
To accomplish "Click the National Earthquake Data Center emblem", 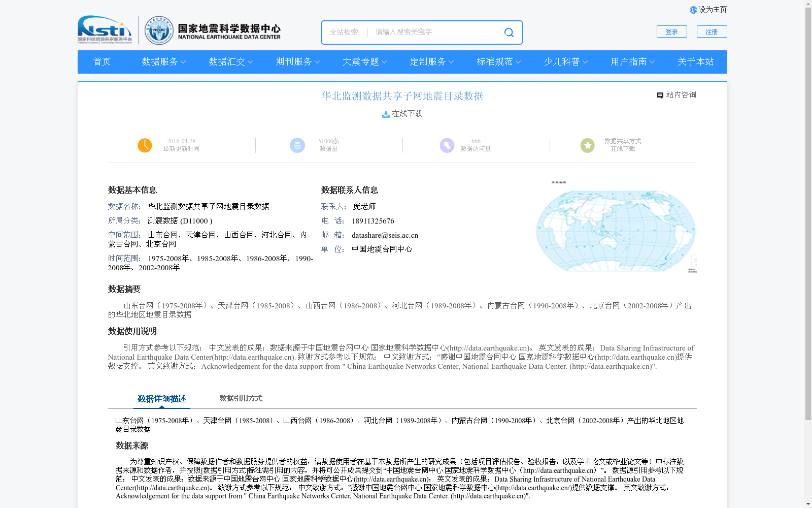I will 159,30.
